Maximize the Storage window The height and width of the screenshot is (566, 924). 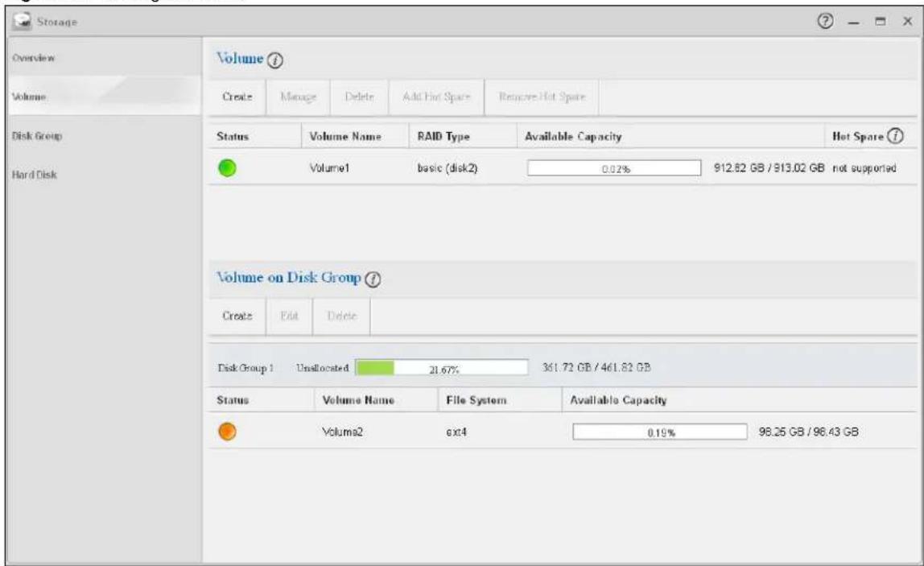(x=881, y=22)
